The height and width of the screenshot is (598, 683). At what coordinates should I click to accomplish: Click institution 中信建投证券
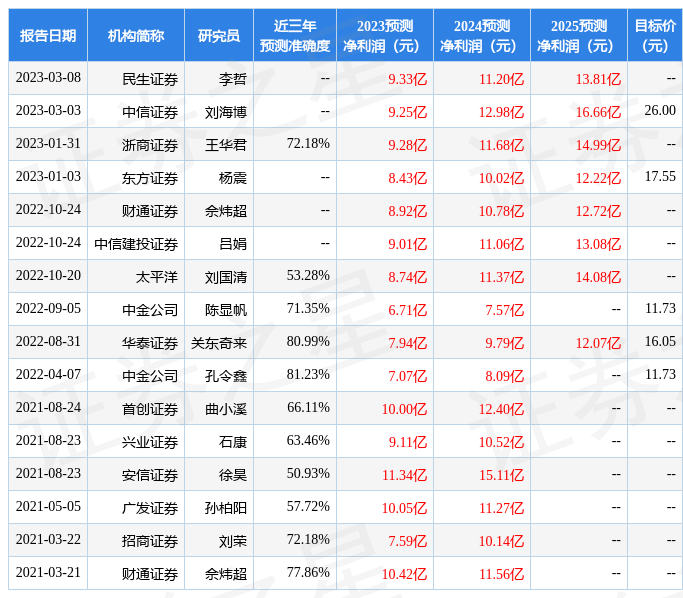(136, 244)
